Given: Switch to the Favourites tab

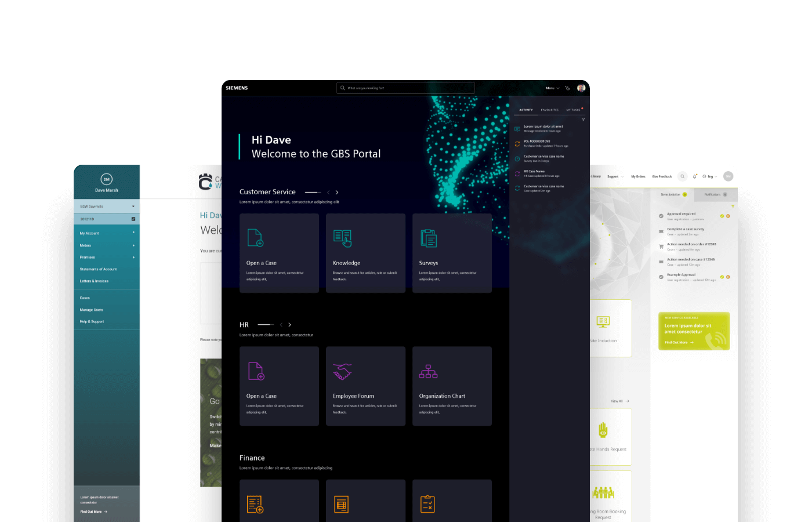Looking at the screenshot, I should tap(549, 110).
